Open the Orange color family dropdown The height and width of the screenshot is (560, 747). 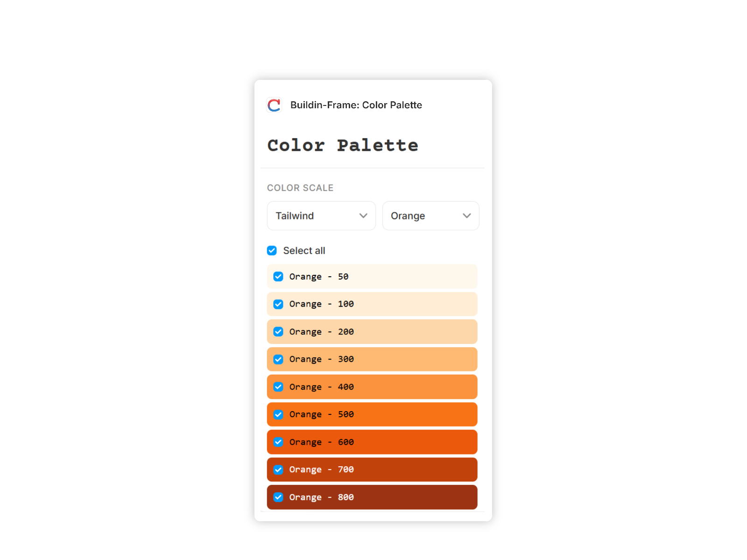(430, 216)
